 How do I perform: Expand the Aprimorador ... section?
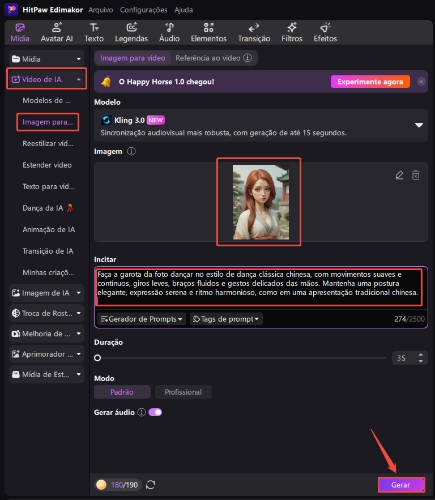(46, 354)
